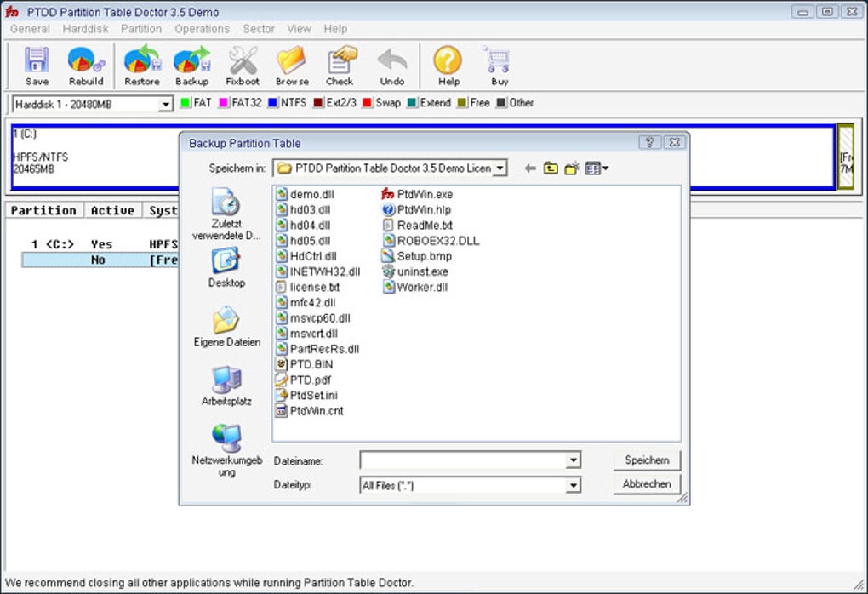Expand the Speichern in folder dropdown
The height and width of the screenshot is (594, 868).
pyautogui.click(x=500, y=168)
